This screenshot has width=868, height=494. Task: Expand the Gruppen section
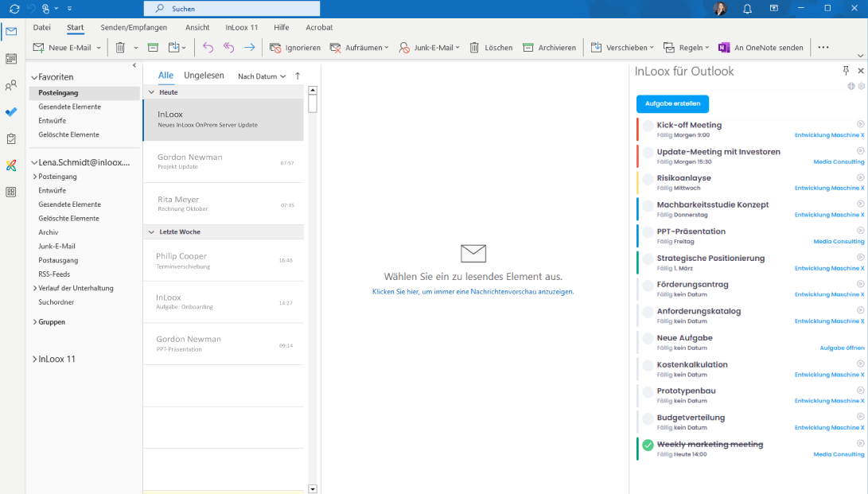point(34,321)
